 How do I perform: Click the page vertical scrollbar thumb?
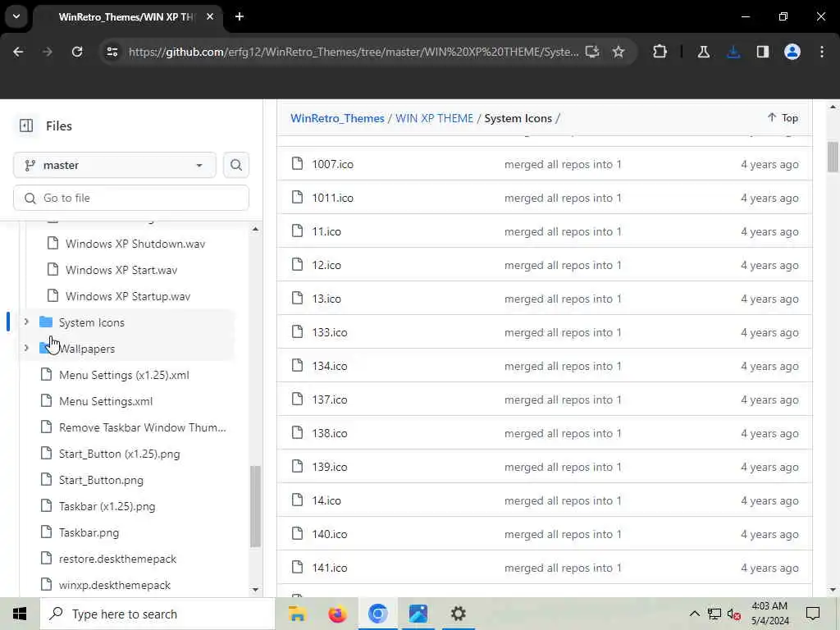833,157
